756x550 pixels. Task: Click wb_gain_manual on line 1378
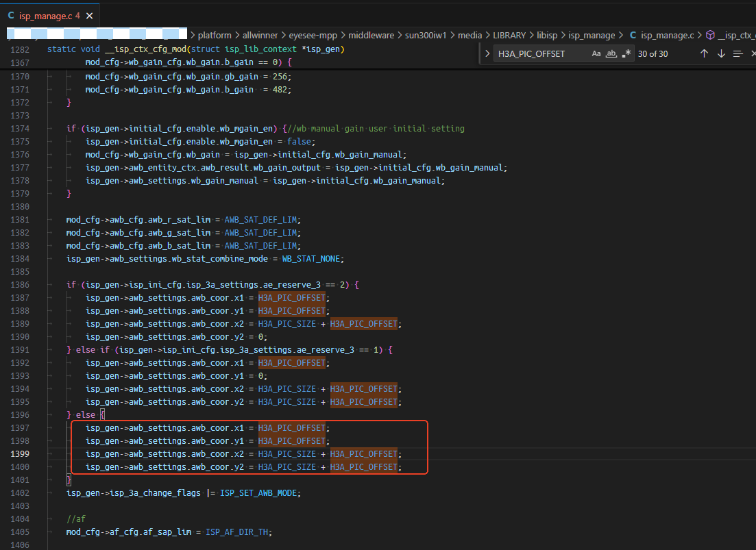click(x=406, y=181)
